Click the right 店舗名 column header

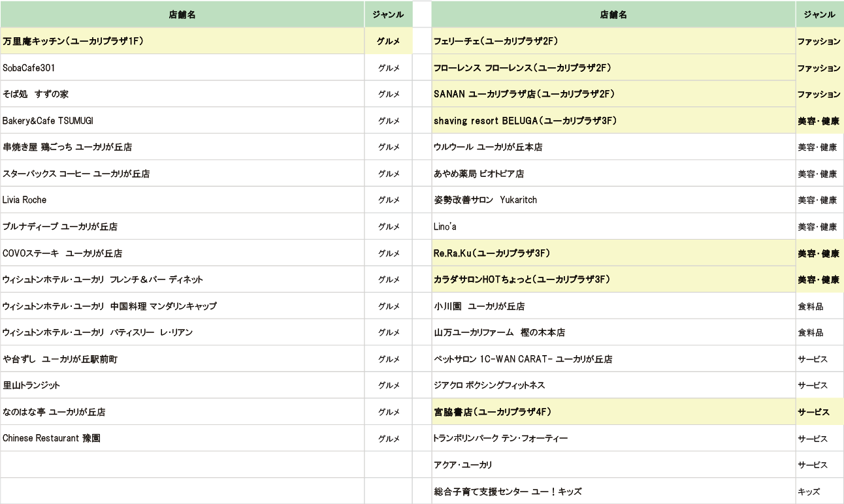(x=613, y=14)
